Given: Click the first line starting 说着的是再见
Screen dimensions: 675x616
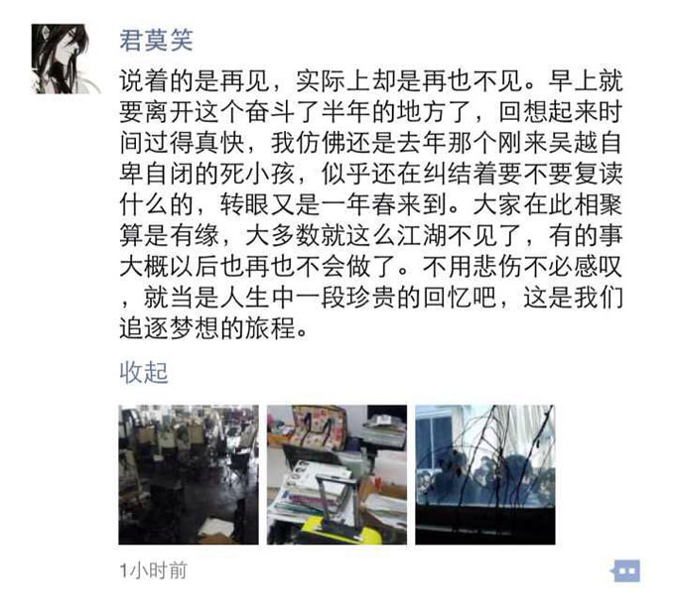Looking at the screenshot, I should (371, 81).
